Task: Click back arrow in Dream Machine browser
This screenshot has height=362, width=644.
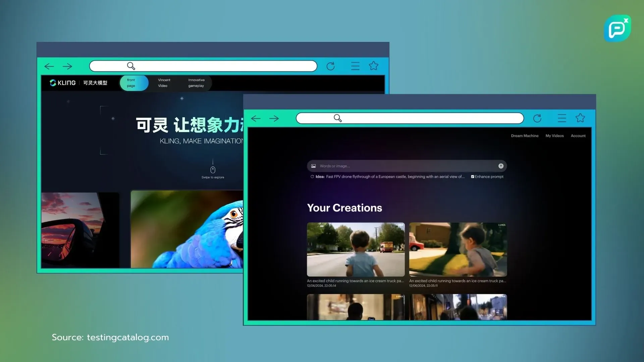Action: click(256, 118)
